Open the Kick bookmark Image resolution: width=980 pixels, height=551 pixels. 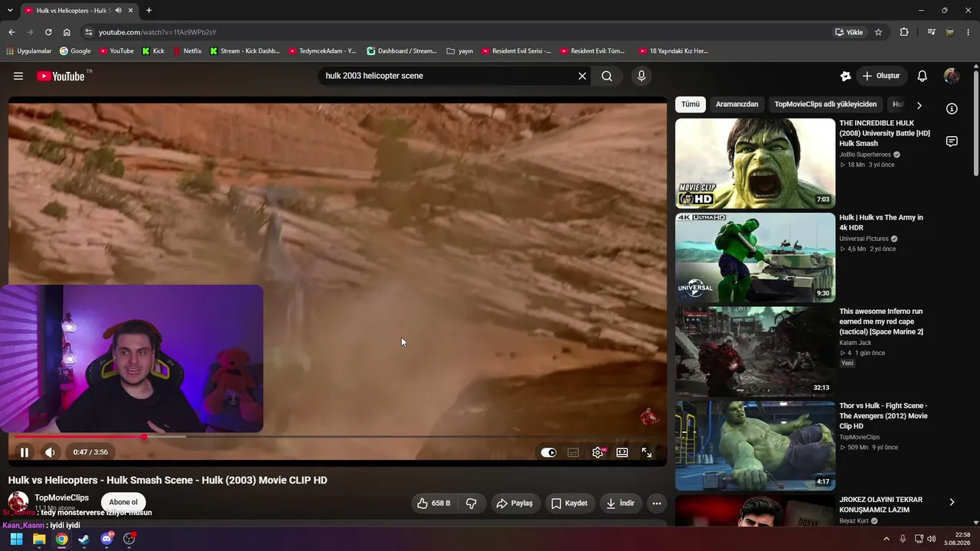[153, 51]
